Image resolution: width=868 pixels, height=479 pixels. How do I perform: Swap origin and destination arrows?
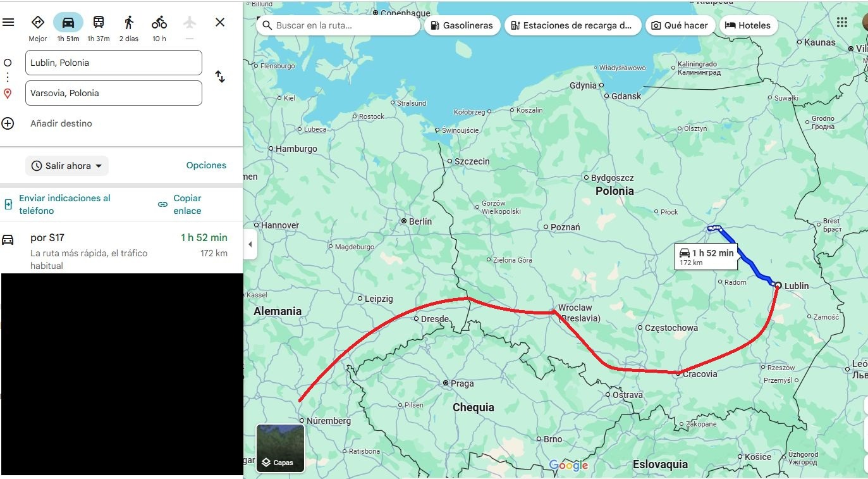click(x=220, y=77)
